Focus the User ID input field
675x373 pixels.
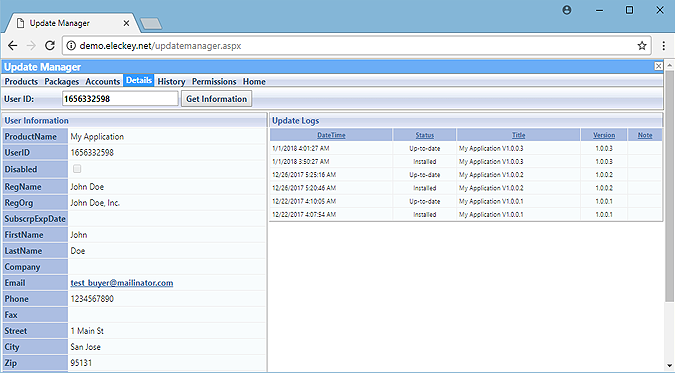(120, 99)
